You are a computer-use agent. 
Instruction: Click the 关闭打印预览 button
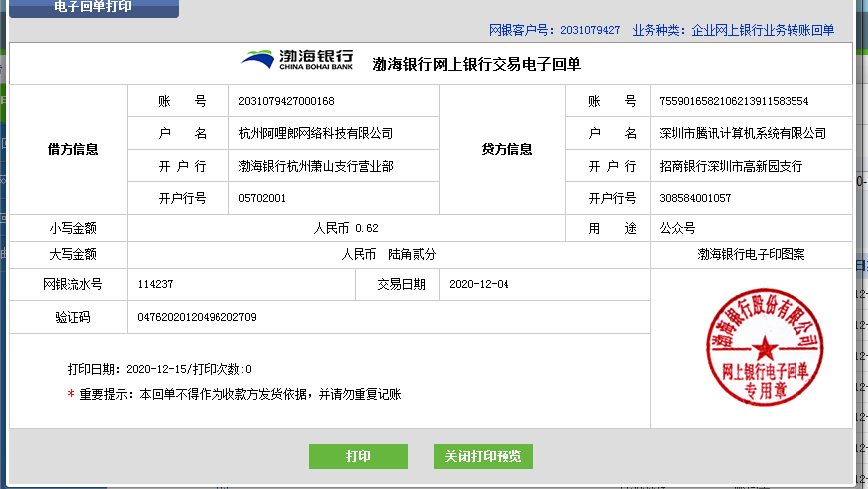click(x=484, y=456)
